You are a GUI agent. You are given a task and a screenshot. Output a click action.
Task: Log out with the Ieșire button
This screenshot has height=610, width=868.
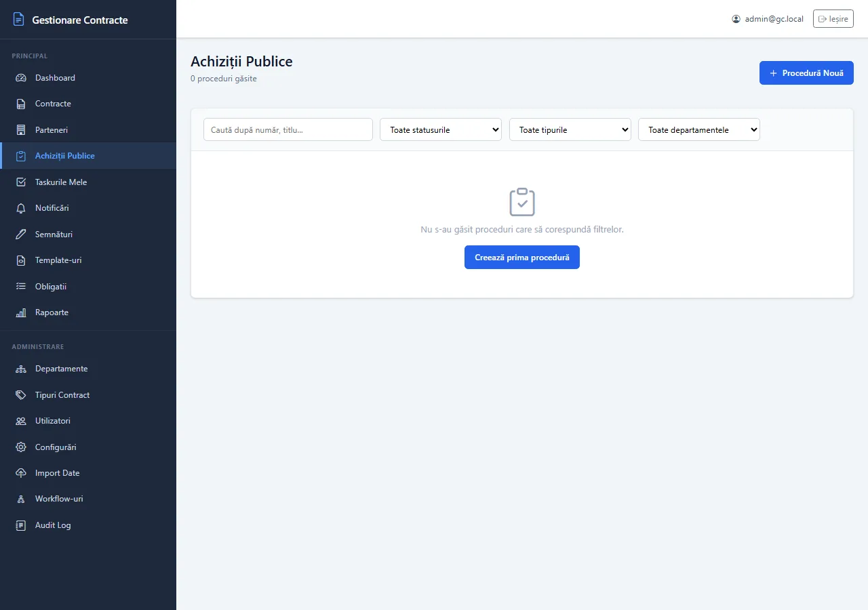(833, 19)
